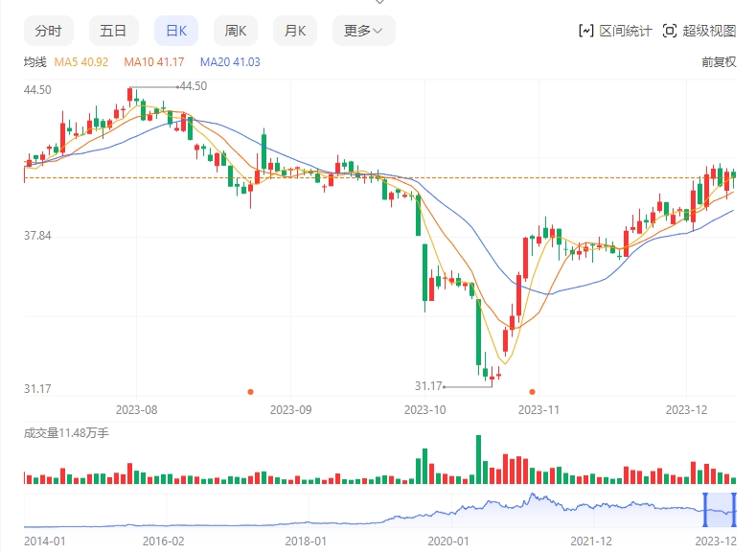Viewport: 756px width, 553px height.
Task: Open 超级视图 super view mode
Action: click(x=699, y=31)
